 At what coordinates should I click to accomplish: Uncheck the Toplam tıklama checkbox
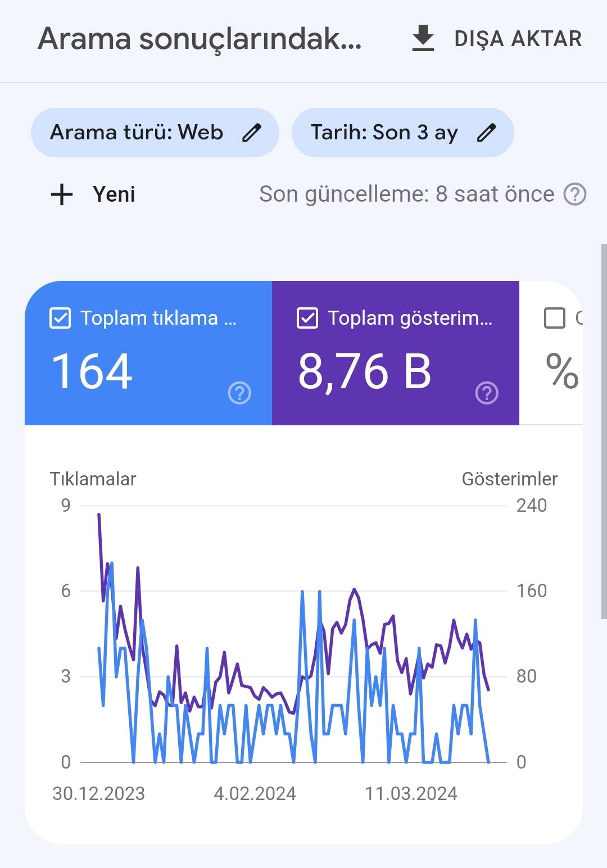pyautogui.click(x=60, y=318)
